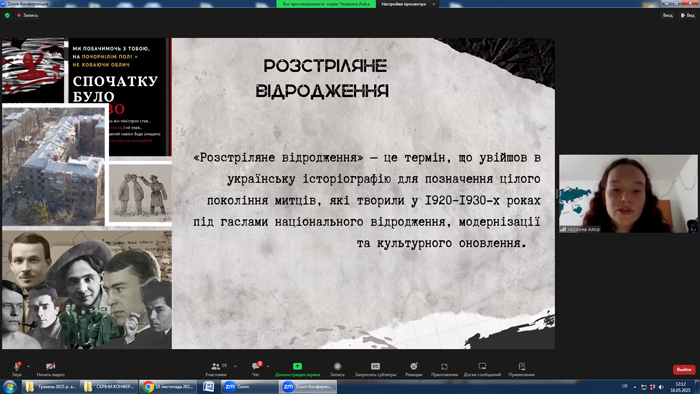Open the Чат chat panel

(256, 369)
